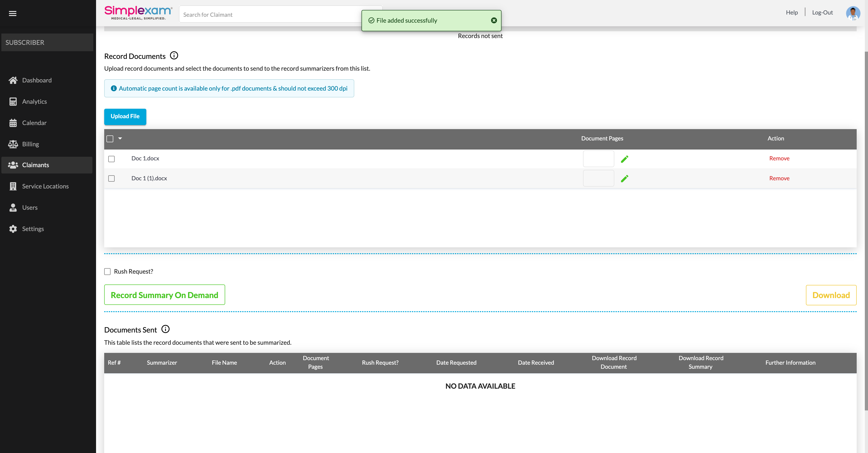Screen dimensions: 868x453
Task: Expand the select-all dropdown arrow
Action: pyautogui.click(x=120, y=139)
